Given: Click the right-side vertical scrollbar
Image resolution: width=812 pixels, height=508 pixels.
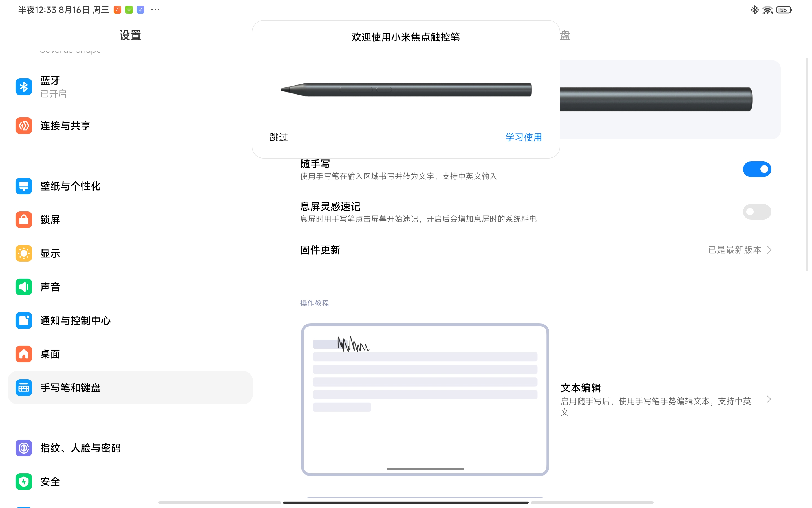Looking at the screenshot, I should (x=807, y=165).
